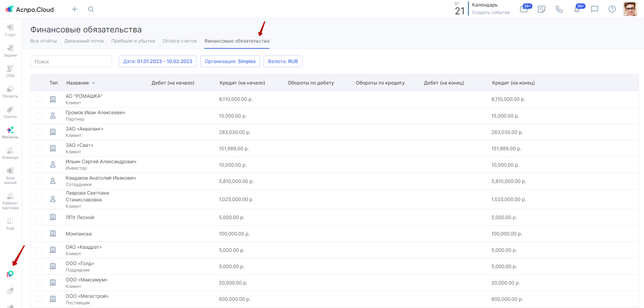The height and width of the screenshot is (308, 644).
Task: Open notifications bell icon
Action: tap(577, 9)
